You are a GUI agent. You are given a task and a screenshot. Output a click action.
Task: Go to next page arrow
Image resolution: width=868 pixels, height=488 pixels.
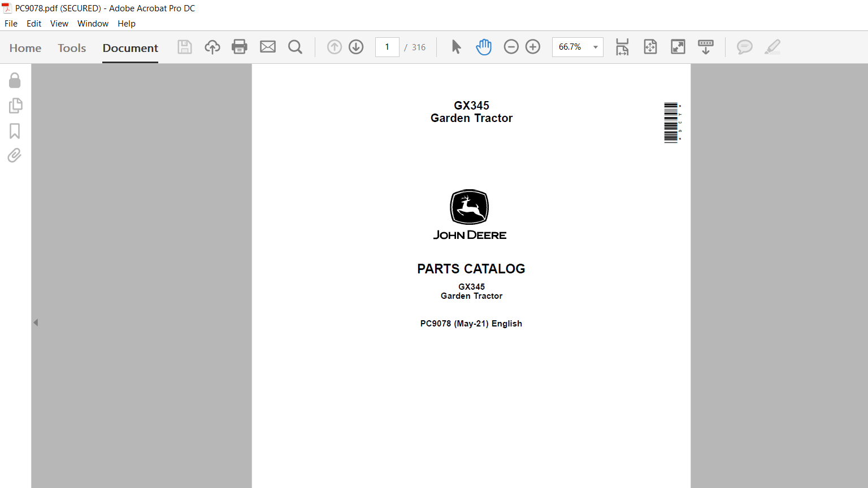click(x=356, y=47)
